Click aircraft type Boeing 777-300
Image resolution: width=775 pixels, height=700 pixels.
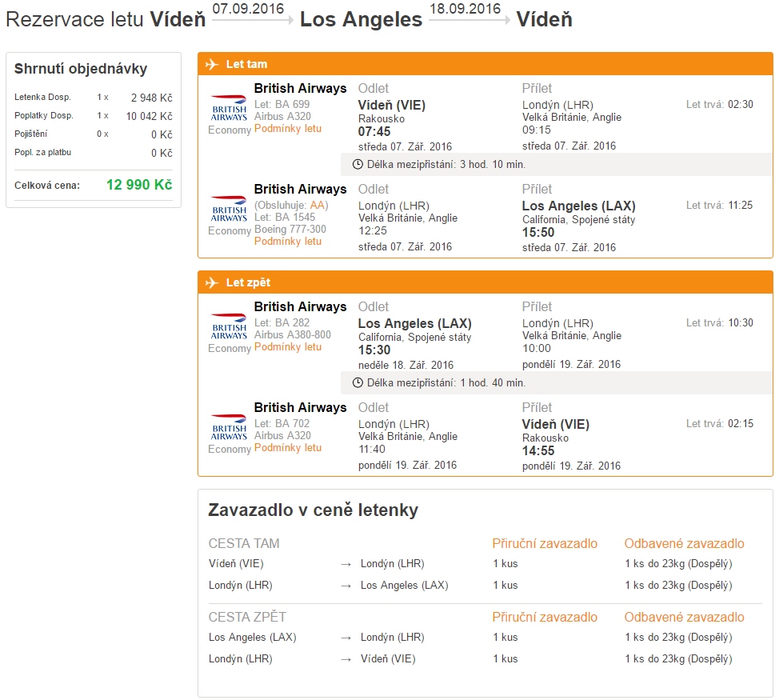[290, 230]
